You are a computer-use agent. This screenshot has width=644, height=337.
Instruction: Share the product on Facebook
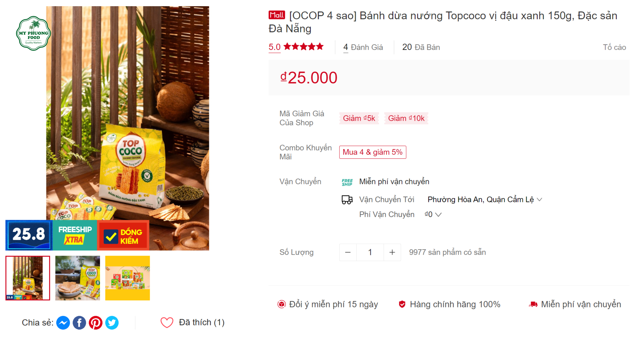click(79, 323)
